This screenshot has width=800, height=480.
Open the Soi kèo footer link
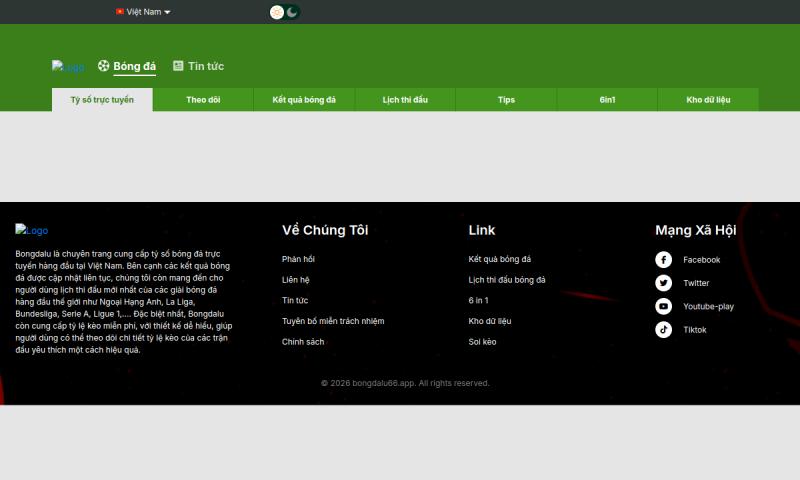click(x=482, y=342)
